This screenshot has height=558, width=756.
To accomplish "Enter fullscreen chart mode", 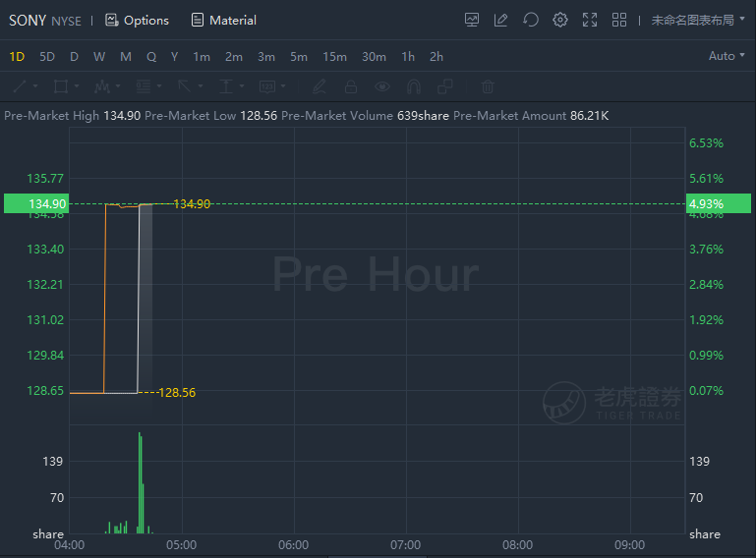I will 590,21.
